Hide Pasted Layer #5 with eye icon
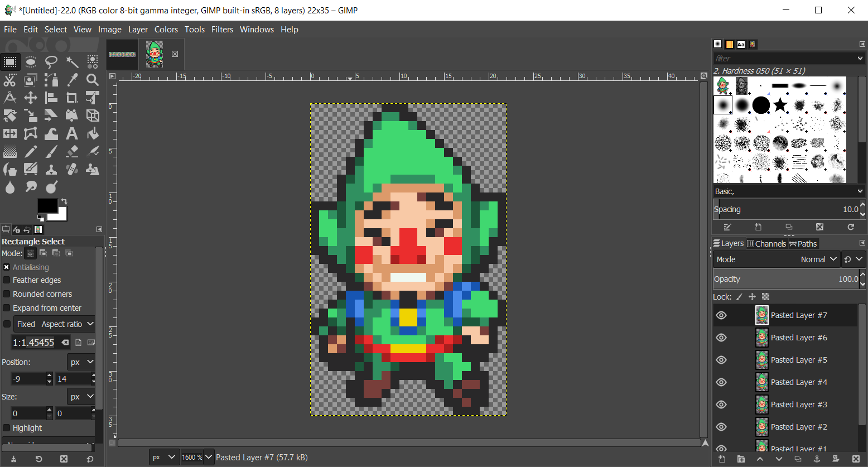 click(721, 360)
